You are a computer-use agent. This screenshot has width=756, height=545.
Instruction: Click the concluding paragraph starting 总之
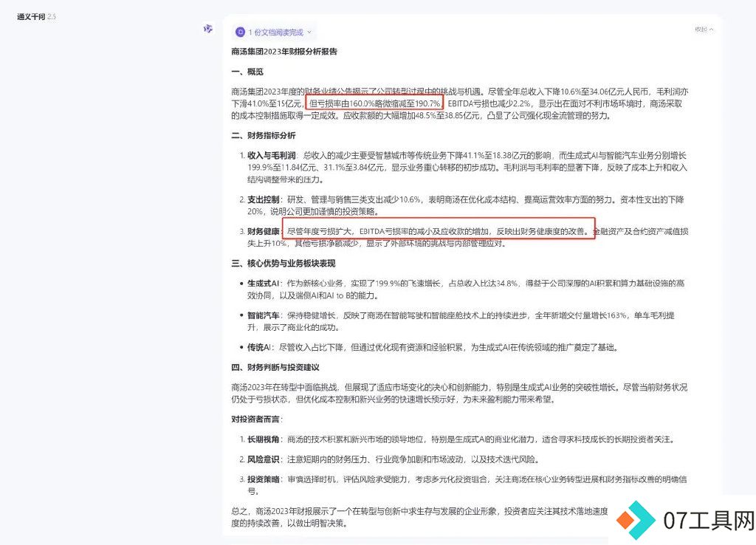[x=419, y=517]
